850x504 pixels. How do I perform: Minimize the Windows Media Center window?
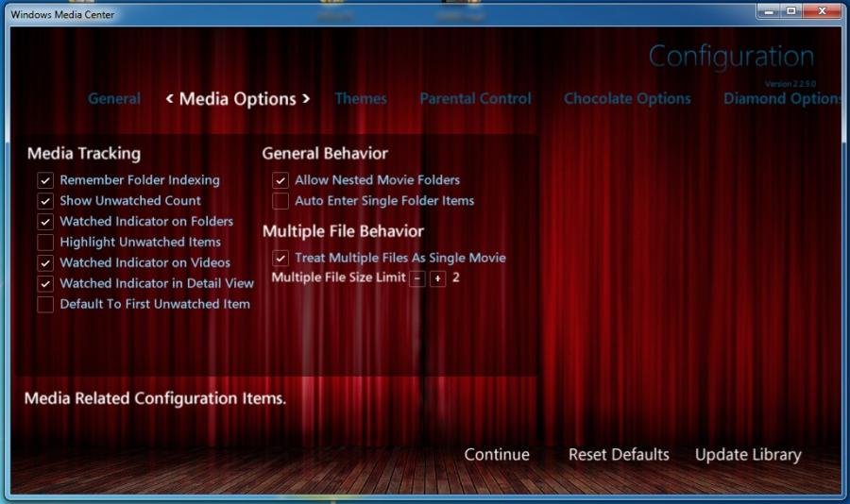coord(769,11)
